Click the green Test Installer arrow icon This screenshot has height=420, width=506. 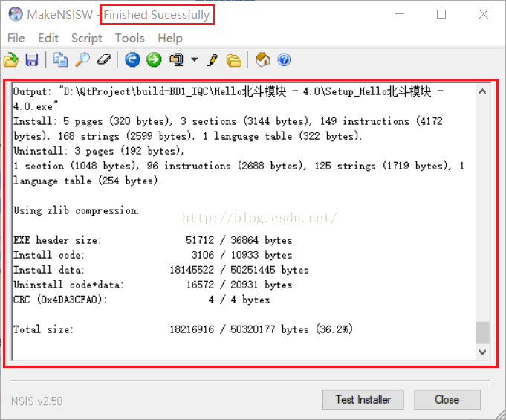click(x=154, y=59)
